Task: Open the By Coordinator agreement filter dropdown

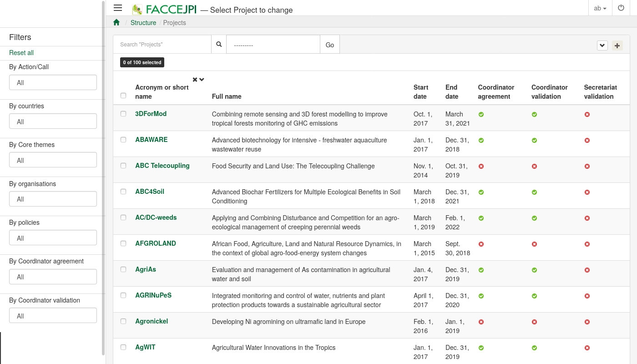Action: point(53,277)
